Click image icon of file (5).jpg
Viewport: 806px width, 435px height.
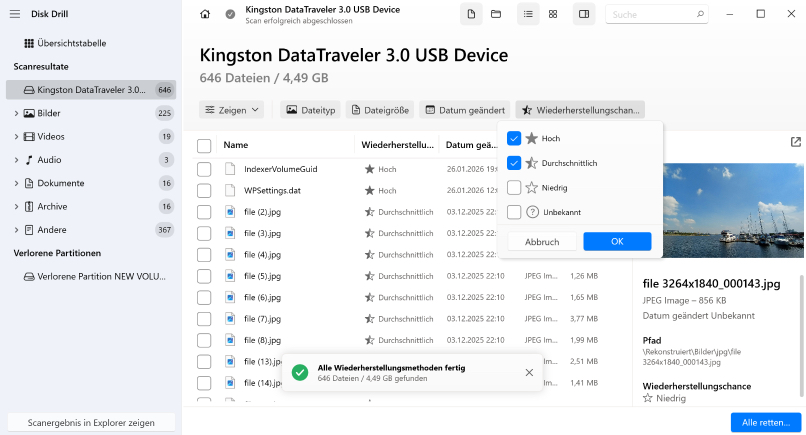click(230, 276)
